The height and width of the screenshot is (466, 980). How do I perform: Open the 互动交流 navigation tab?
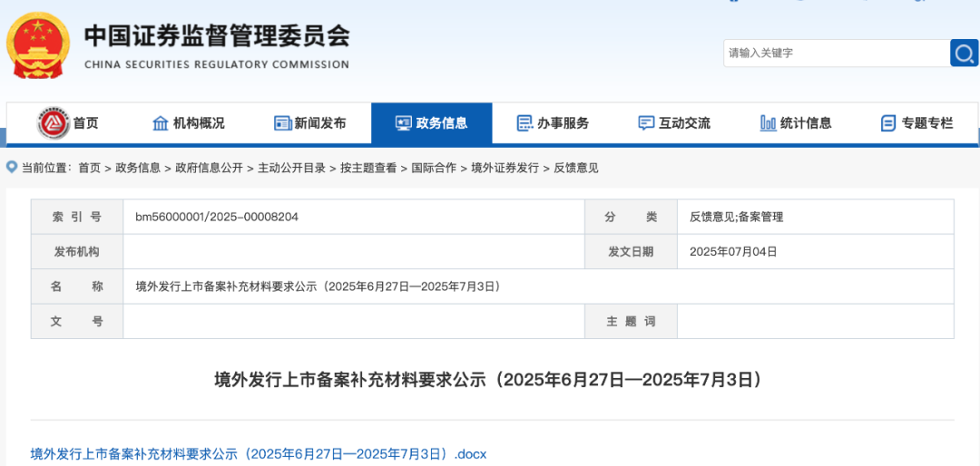pos(674,123)
